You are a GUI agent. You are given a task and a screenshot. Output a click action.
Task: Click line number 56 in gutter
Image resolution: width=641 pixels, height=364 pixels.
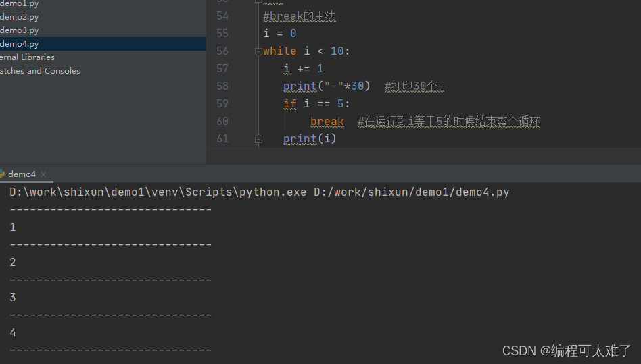click(222, 51)
